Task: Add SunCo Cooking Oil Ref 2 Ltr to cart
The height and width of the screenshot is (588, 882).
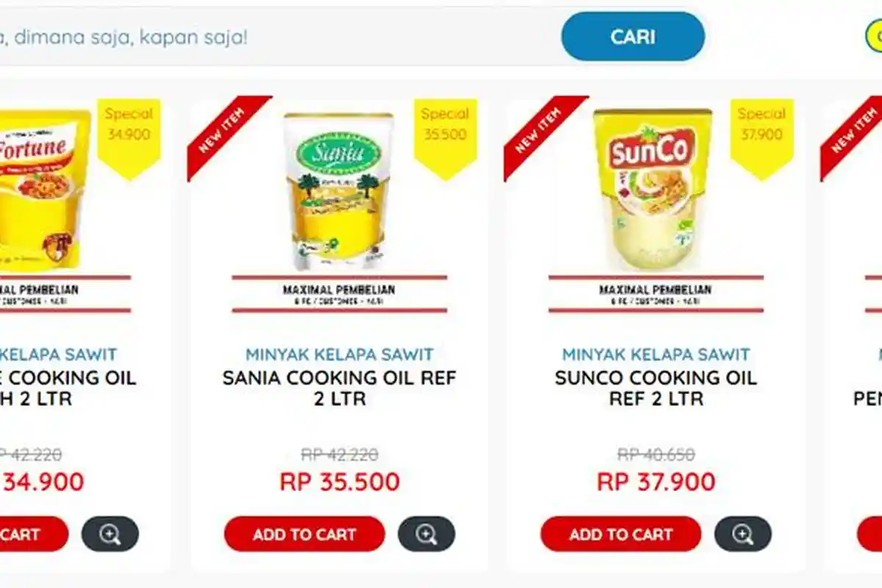Action: coord(623,534)
